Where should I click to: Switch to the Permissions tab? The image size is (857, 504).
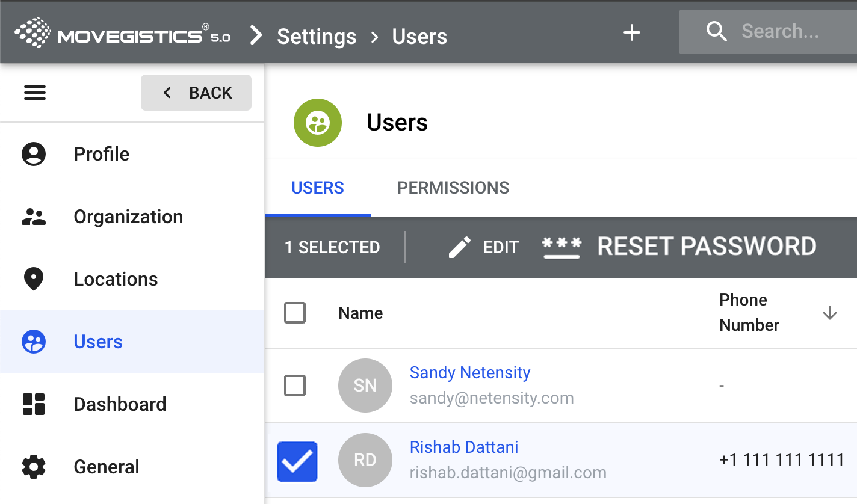453,188
